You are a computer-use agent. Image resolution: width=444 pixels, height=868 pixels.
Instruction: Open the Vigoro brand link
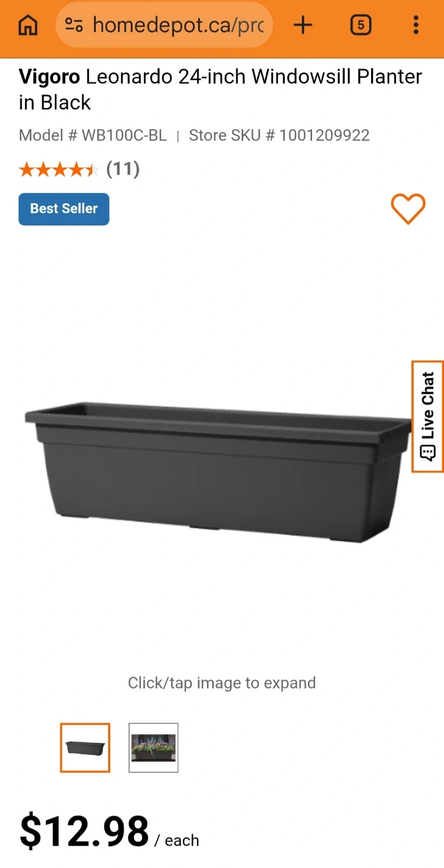pos(49,77)
